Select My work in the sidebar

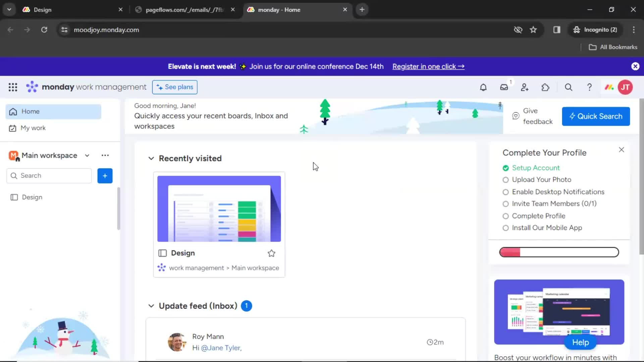[33, 128]
